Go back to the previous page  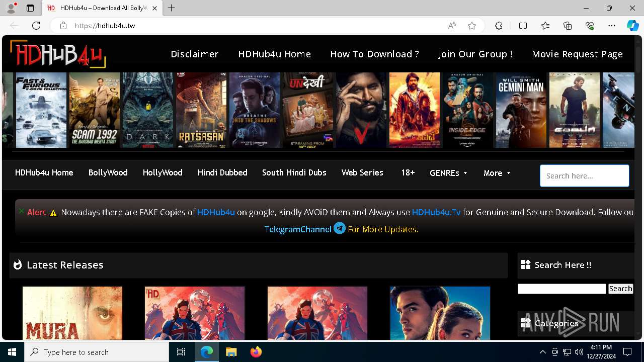[14, 26]
